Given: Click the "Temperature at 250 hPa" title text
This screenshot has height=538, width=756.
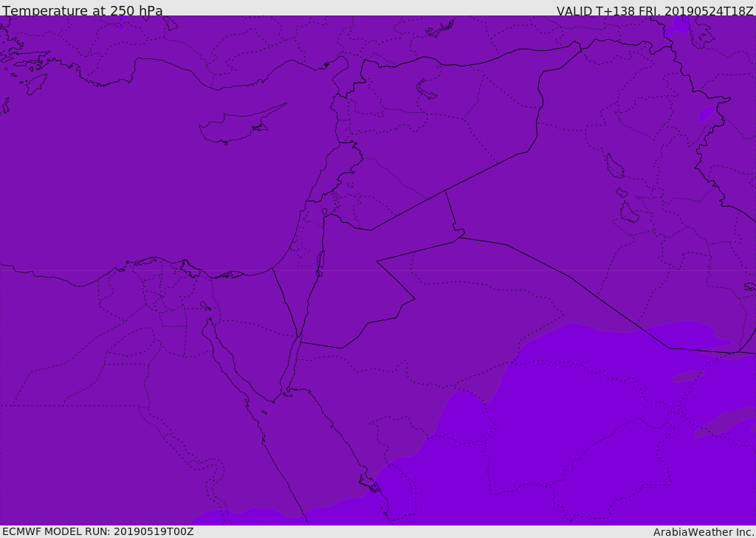Looking at the screenshot, I should click(x=83, y=10).
